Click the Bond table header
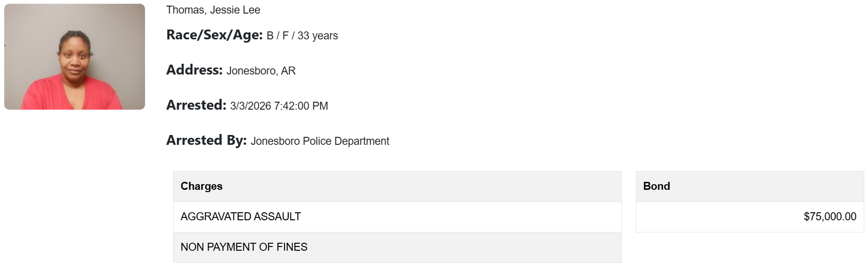The width and height of the screenshot is (868, 269). [656, 186]
